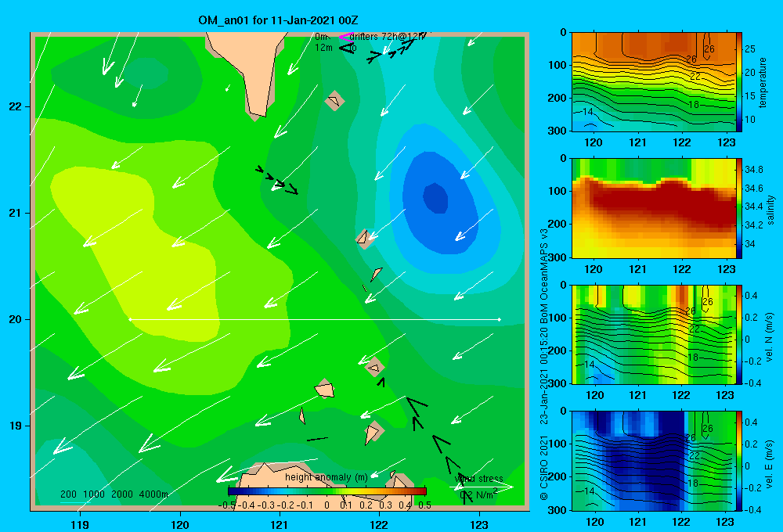This screenshot has height=532, width=783.
Task: Click the vel. E color scale bar
Action: 739,461
